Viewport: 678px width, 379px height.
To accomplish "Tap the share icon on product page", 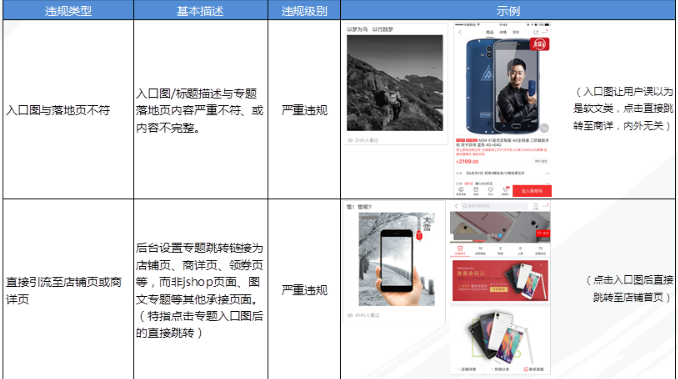I will tap(536, 32).
